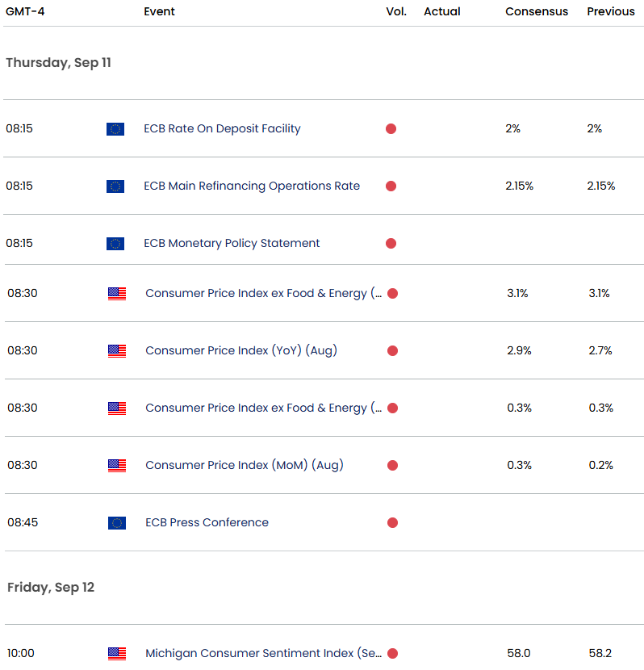Click the Consensus column header

tap(537, 11)
